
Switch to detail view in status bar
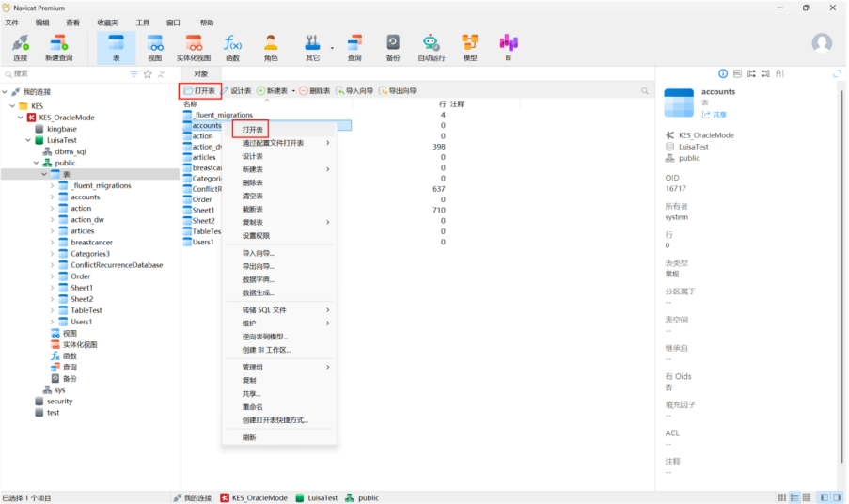click(x=794, y=496)
